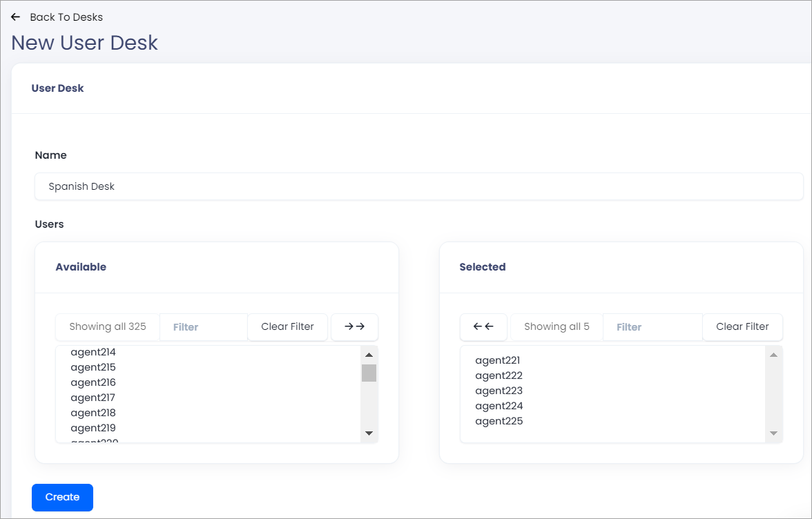Image resolution: width=812 pixels, height=519 pixels.
Task: Click Available list scroll up arrow
Action: click(x=369, y=355)
